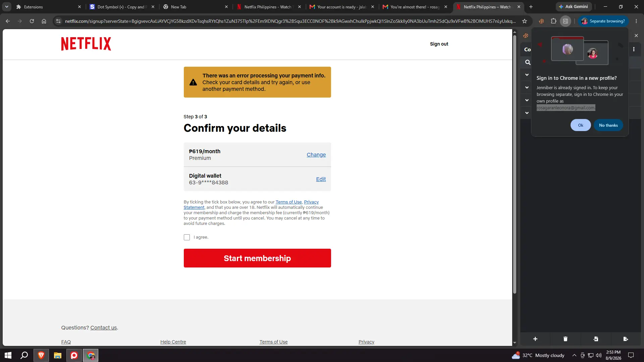
Task: Open the Chrome taskbar icon
Action: (91, 355)
